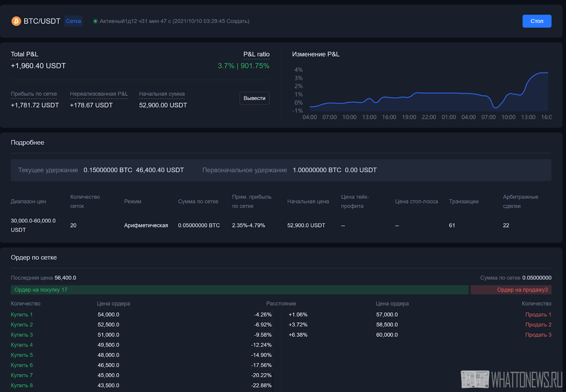566x392 pixels.
Task: Stop the grid bot with Стоп button
Action: [537, 21]
